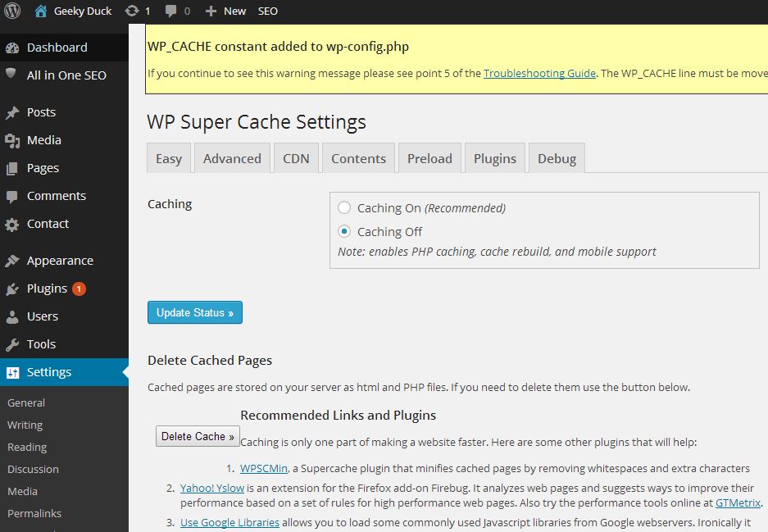Click the Geeky Duck site name
Viewport: 768px width, 532px height.
click(83, 11)
